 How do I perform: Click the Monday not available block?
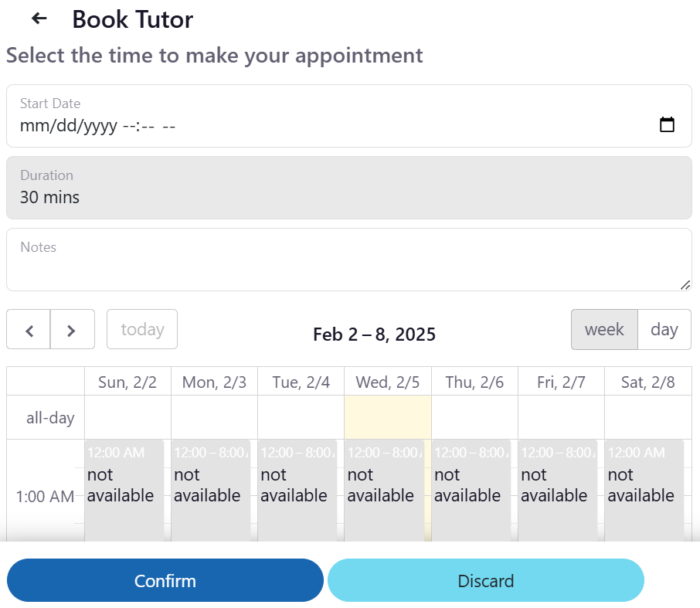(x=211, y=490)
